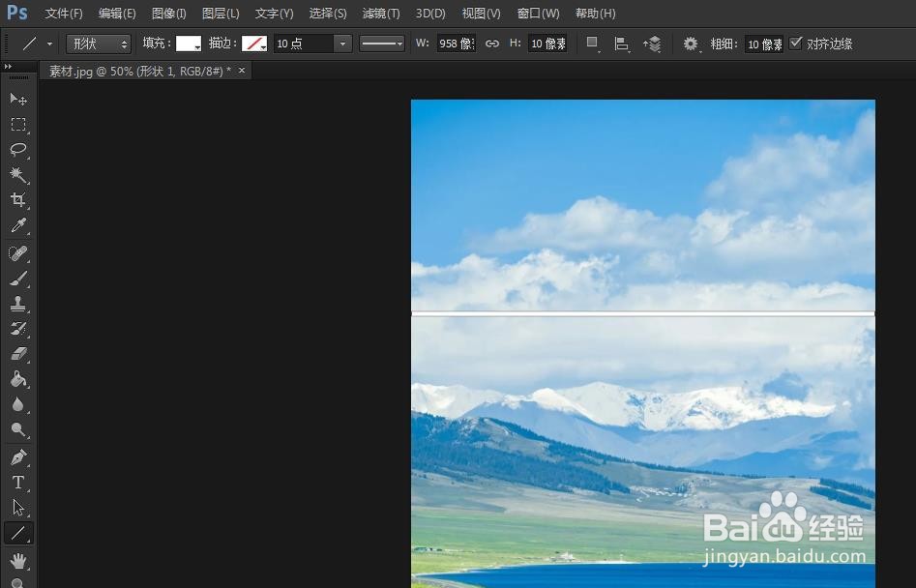The width and height of the screenshot is (916, 588).
Task: Click the W width input field
Action: [x=455, y=43]
